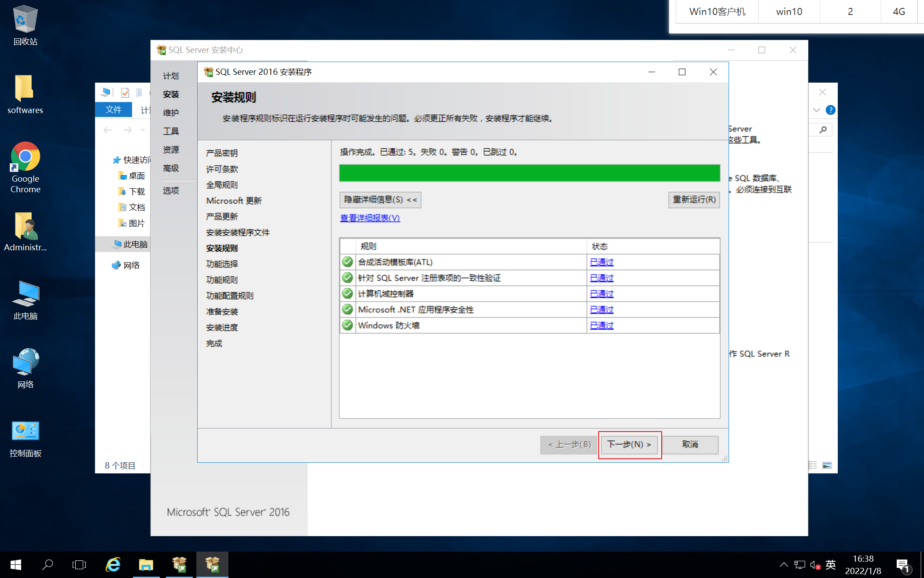The height and width of the screenshot is (578, 924).
Task: Select 工具 in the Installation Center
Action: coord(171,131)
